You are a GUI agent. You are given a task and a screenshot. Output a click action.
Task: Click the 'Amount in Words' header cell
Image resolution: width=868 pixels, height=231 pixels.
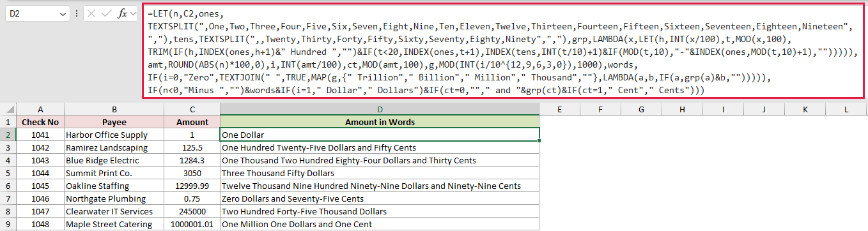380,122
